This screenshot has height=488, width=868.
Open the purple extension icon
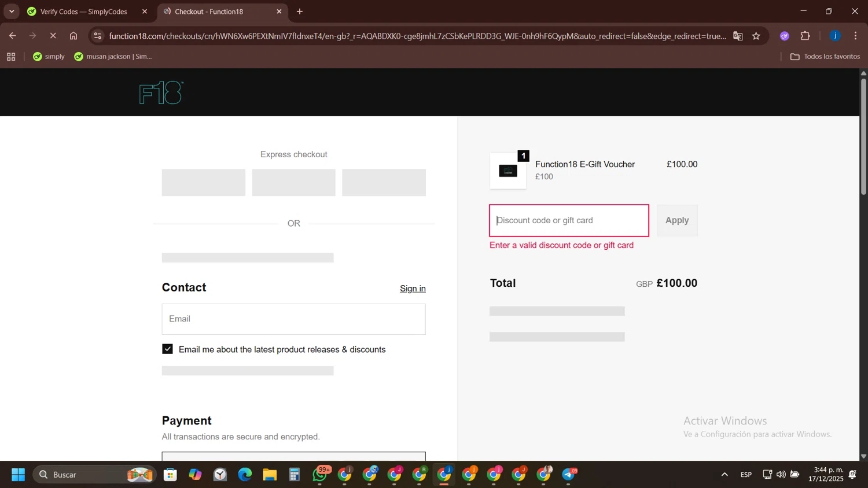point(785,36)
